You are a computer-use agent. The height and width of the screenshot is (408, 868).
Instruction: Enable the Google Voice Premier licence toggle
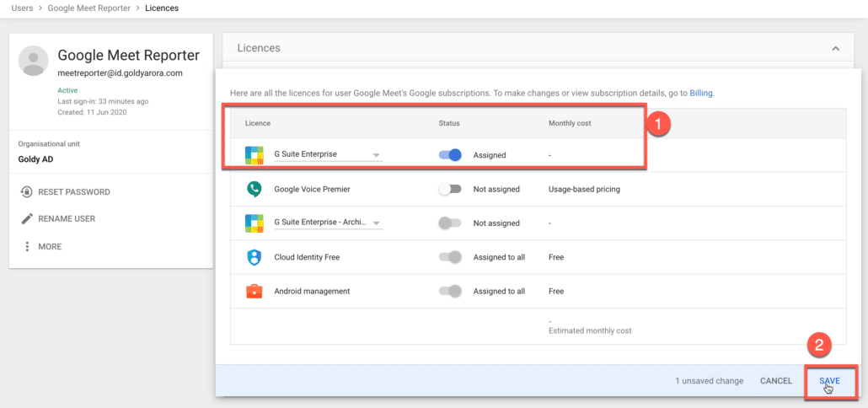coord(449,190)
